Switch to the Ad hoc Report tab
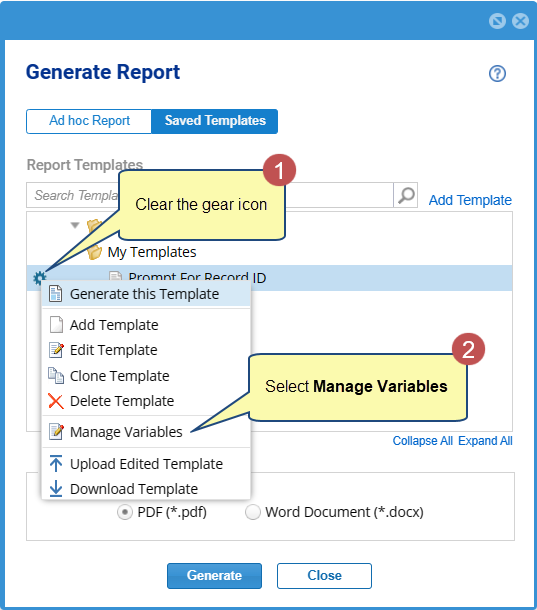Screen dimensions: 537x610 (x=89, y=121)
